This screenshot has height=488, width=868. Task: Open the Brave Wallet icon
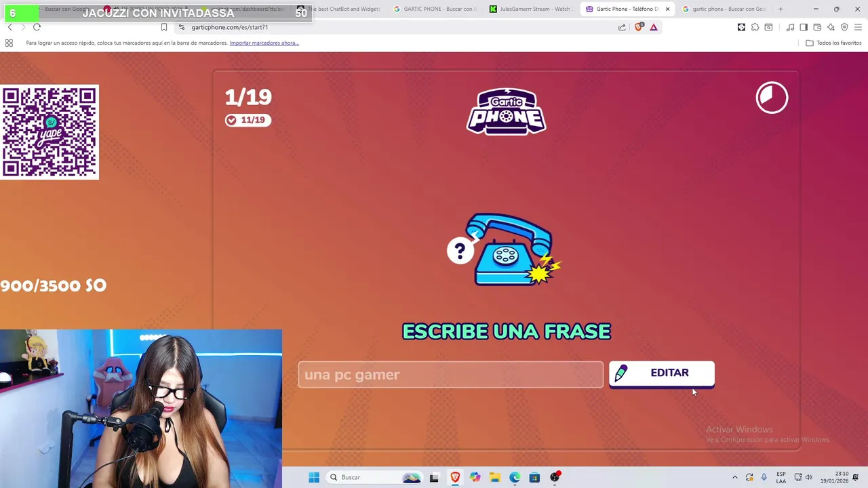(x=817, y=27)
